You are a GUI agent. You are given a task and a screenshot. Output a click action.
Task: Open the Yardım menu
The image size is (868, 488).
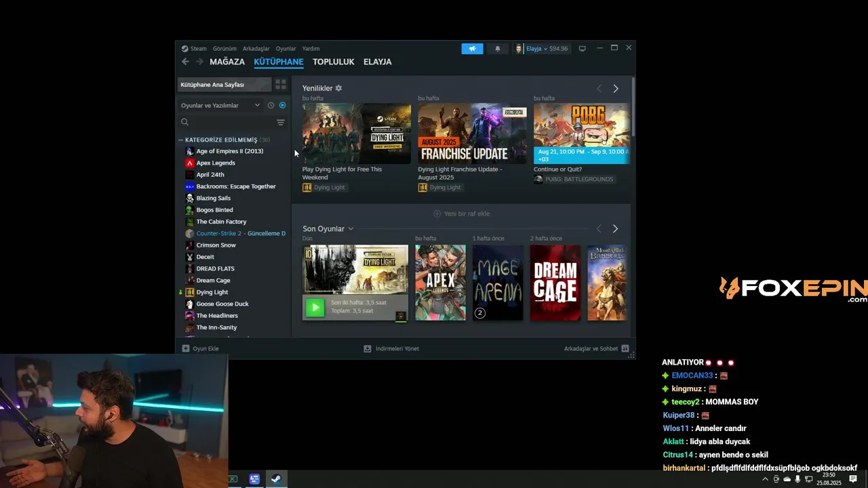coord(311,49)
